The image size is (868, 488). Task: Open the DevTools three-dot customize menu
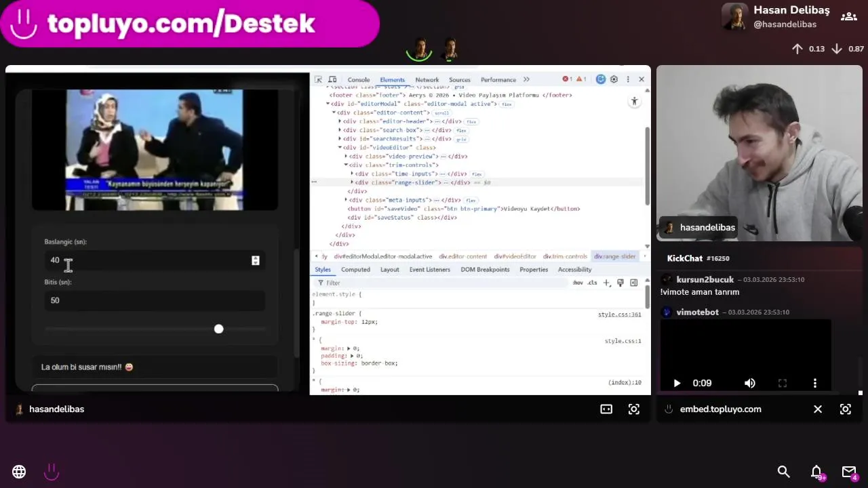(x=628, y=79)
